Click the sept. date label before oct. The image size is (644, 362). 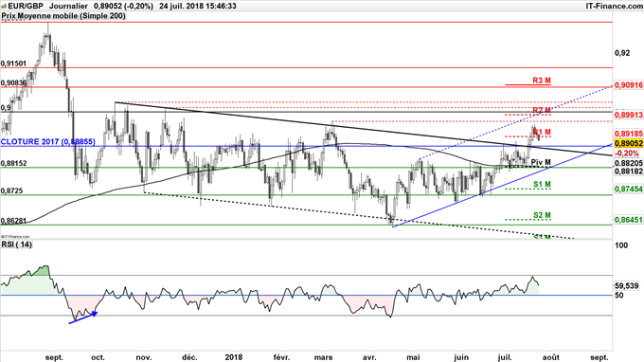pos(54,357)
